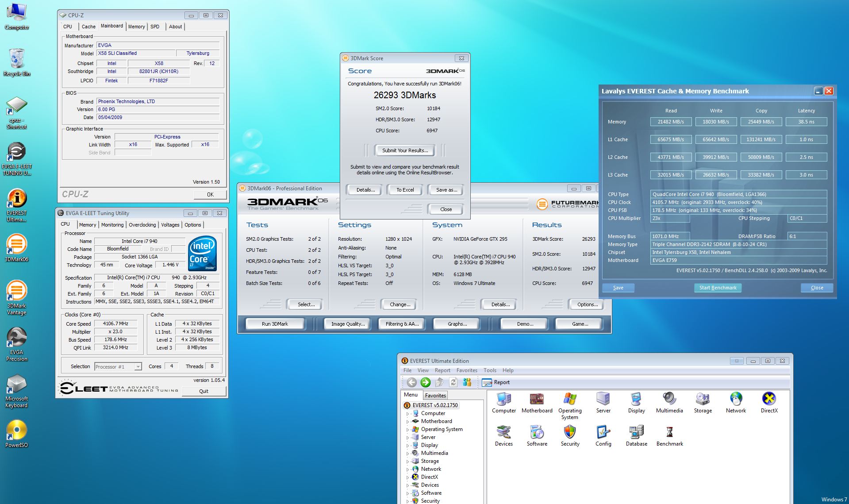Screen dimensions: 849x504
Task: Open the Software category icon in EVEREST panel
Action: click(537, 436)
